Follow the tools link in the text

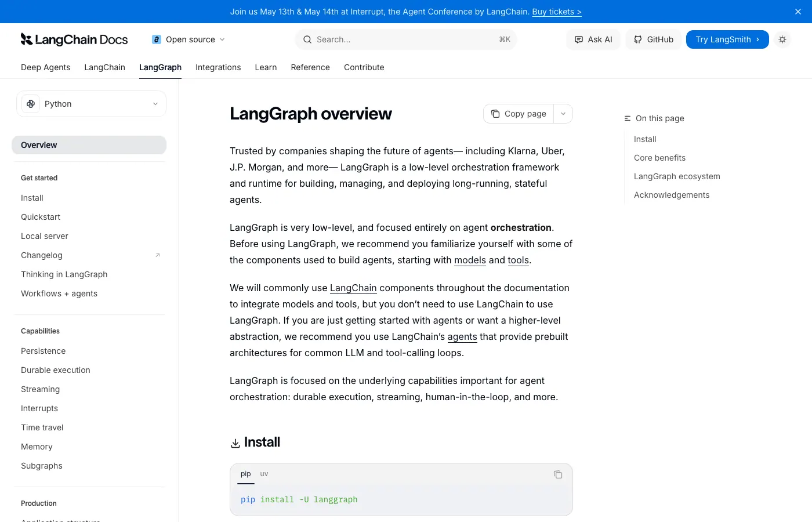(519, 260)
